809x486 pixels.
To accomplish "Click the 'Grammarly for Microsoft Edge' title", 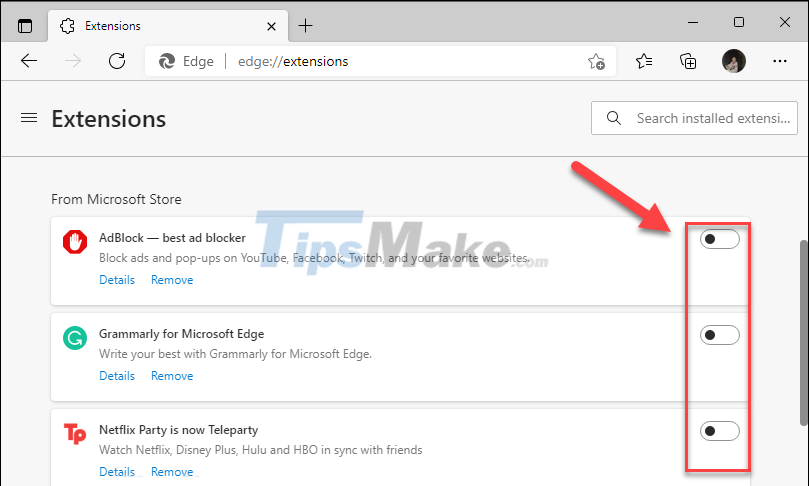I will (x=181, y=334).
